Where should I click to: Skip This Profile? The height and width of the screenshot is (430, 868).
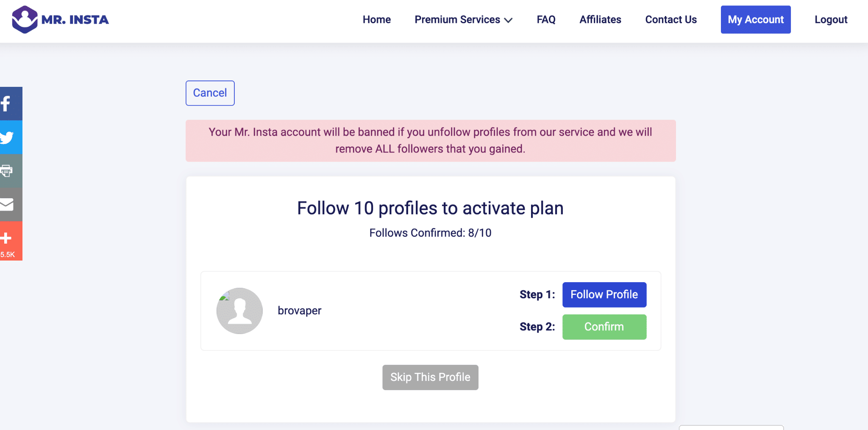pyautogui.click(x=430, y=377)
